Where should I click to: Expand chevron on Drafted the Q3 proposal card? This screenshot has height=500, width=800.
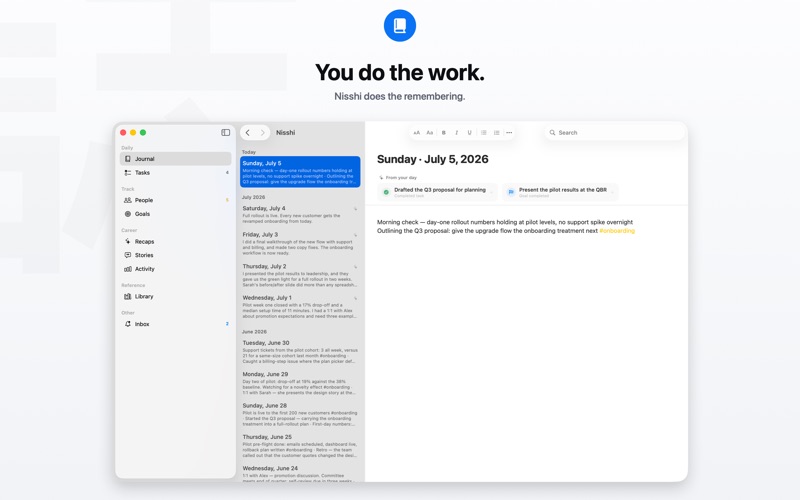[x=492, y=192]
